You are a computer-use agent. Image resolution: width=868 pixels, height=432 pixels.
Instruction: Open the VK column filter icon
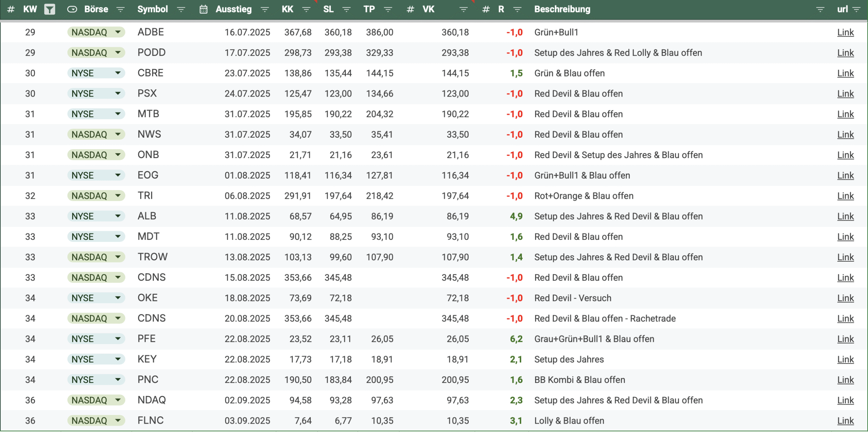(x=463, y=9)
